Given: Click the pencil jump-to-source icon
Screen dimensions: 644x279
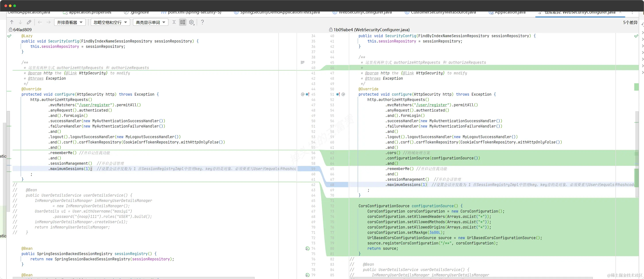Looking at the screenshot, I should point(29,22).
